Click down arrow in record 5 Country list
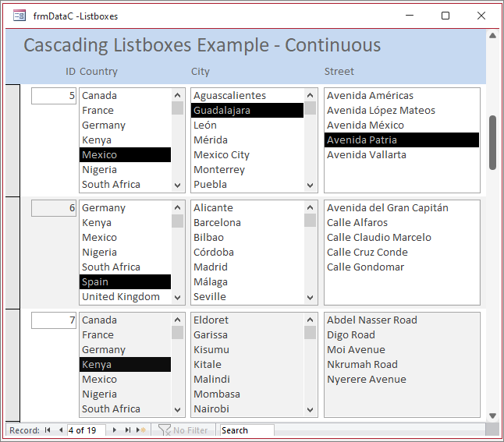 (x=177, y=186)
